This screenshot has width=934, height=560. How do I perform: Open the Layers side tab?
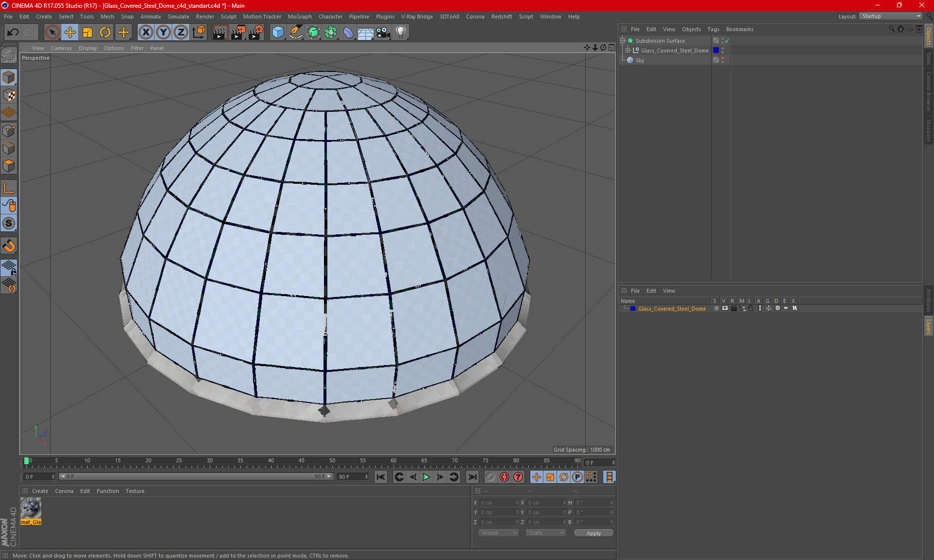point(928,326)
